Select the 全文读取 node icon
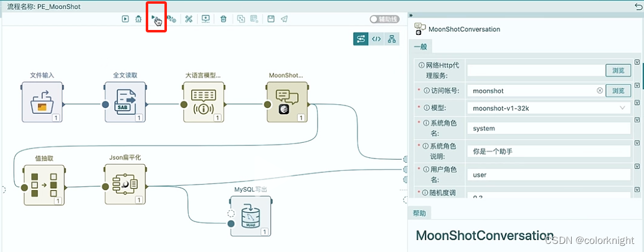Viewport: 644px width, 252px height. click(125, 102)
